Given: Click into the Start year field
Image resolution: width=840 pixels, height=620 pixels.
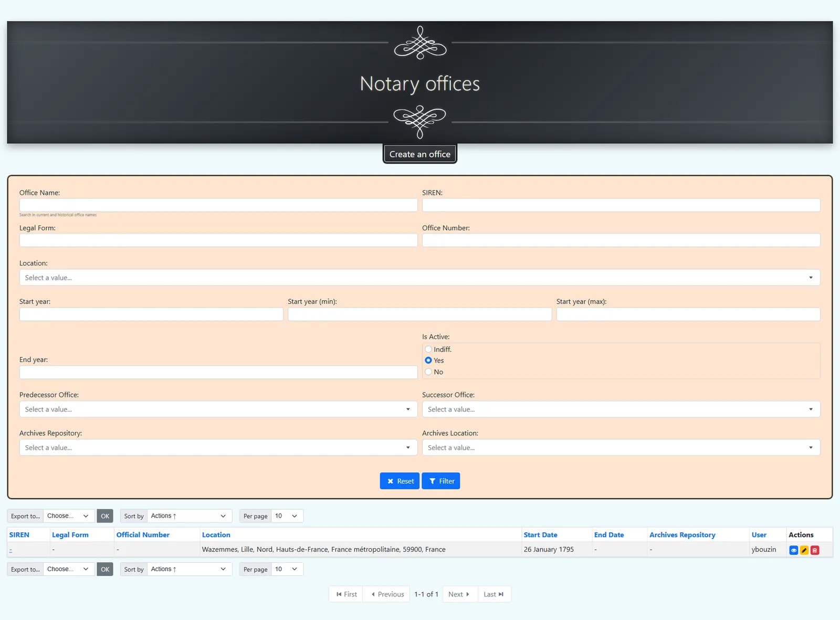Looking at the screenshot, I should pyautogui.click(x=151, y=314).
